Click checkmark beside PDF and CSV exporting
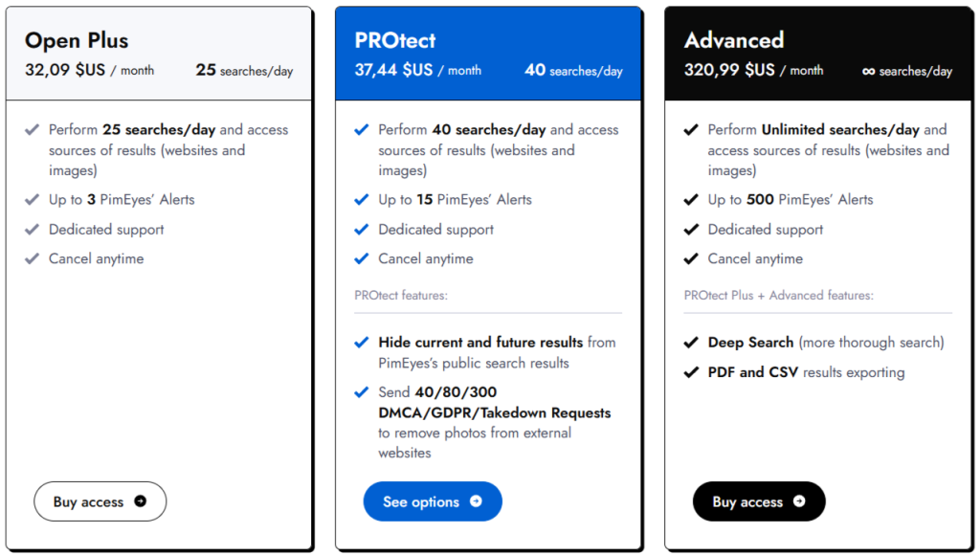This screenshot has width=980, height=556. pyautogui.click(x=691, y=372)
